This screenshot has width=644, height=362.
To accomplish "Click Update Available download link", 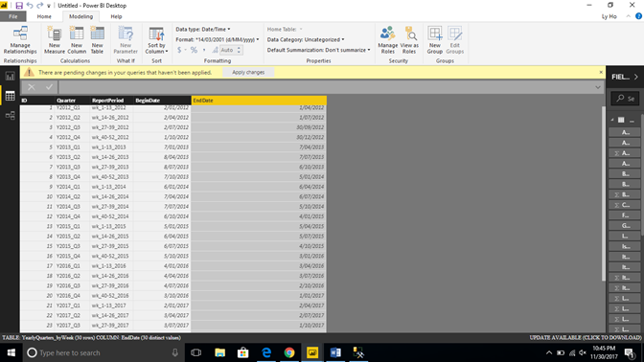I will 586,337.
